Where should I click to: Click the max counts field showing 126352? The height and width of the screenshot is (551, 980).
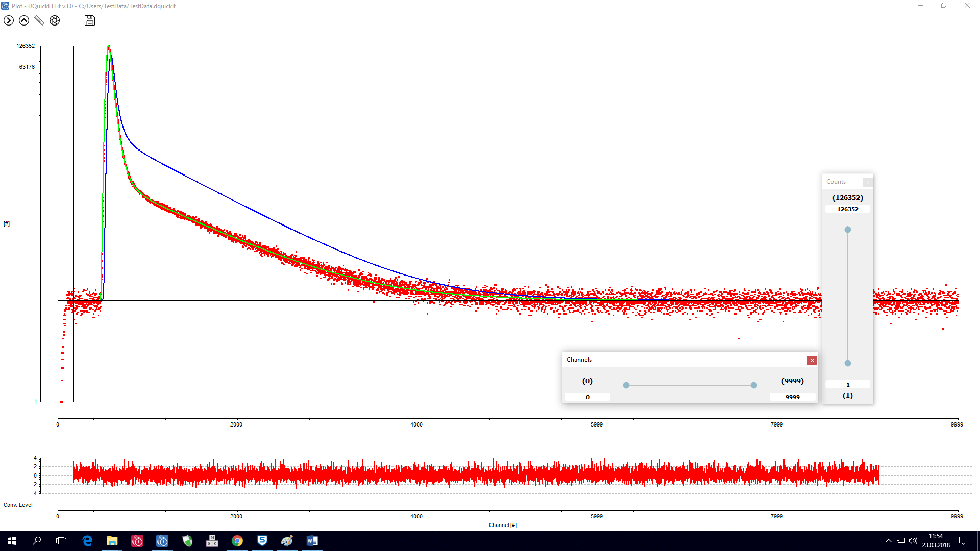coord(847,209)
